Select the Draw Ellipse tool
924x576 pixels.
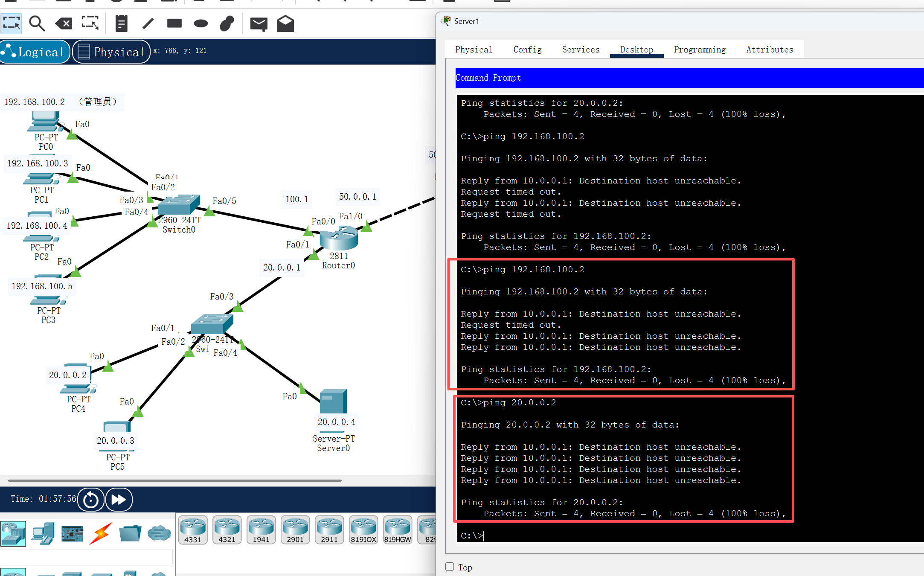click(200, 23)
